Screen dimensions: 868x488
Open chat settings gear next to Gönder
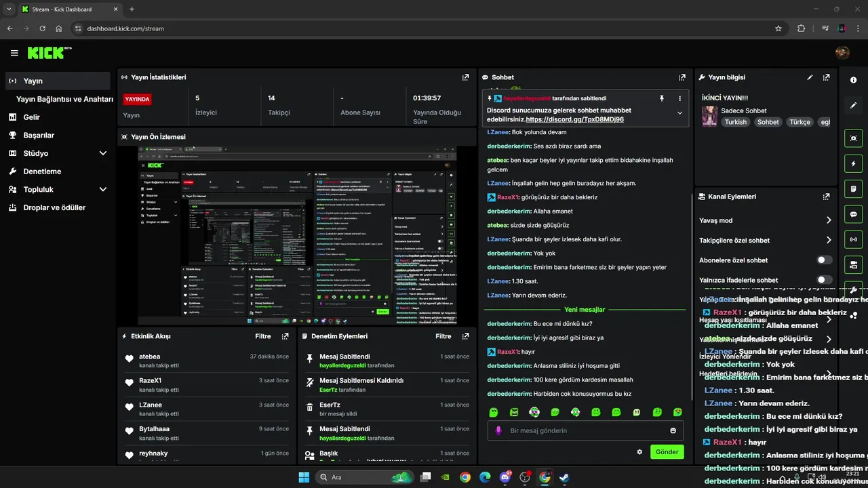point(639,452)
